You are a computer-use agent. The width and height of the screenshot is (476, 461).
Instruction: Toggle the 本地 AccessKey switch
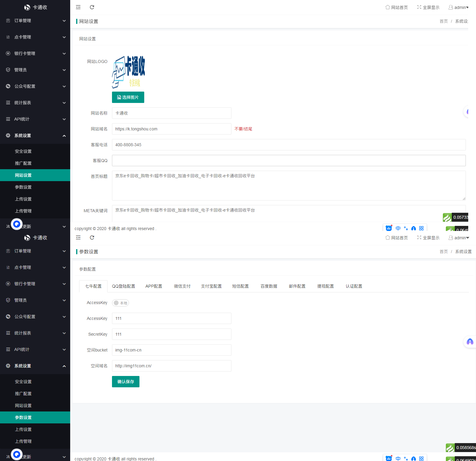pyautogui.click(x=120, y=303)
